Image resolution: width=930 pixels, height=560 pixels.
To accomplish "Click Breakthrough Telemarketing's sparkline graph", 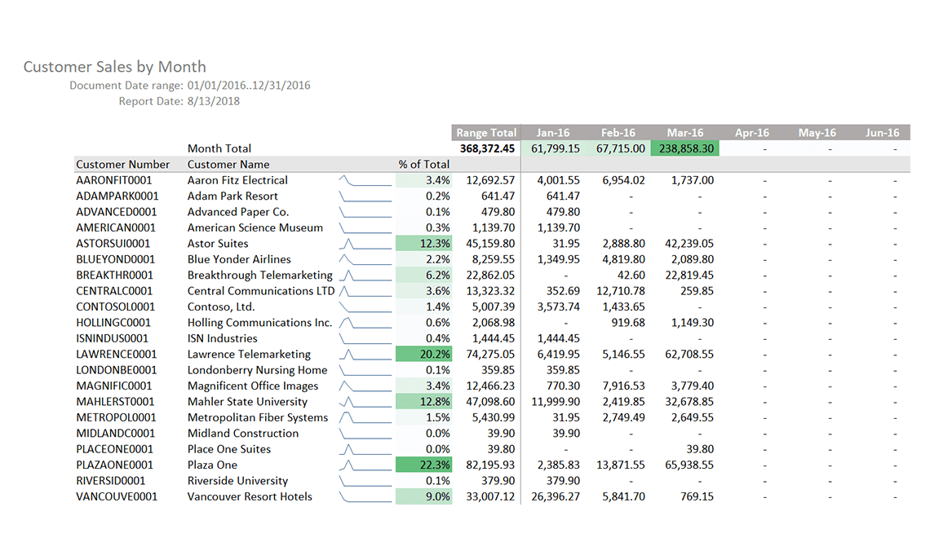I will pyautogui.click(x=365, y=275).
